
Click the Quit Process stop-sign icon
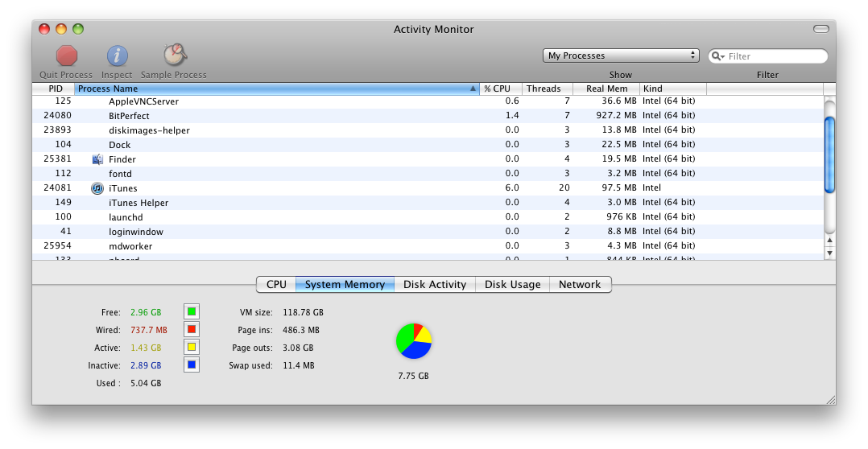click(67, 56)
